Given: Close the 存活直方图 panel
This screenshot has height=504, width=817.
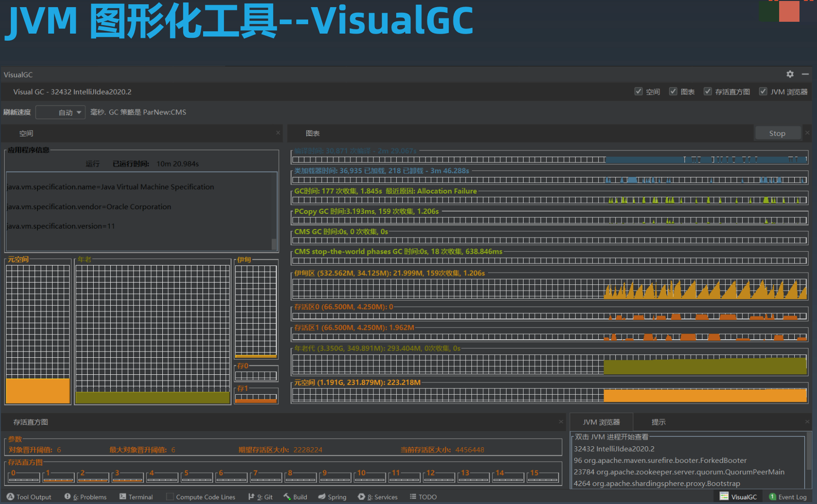Looking at the screenshot, I should pyautogui.click(x=561, y=422).
